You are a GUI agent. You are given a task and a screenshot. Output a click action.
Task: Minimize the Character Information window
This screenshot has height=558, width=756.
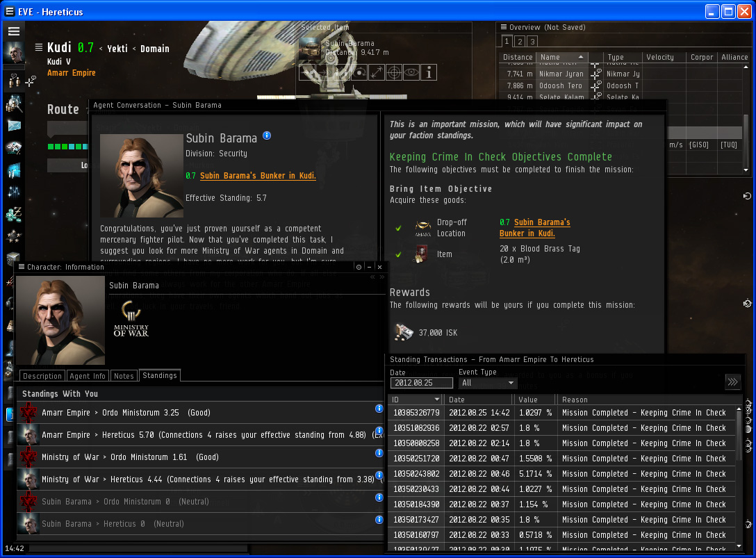coord(370,267)
